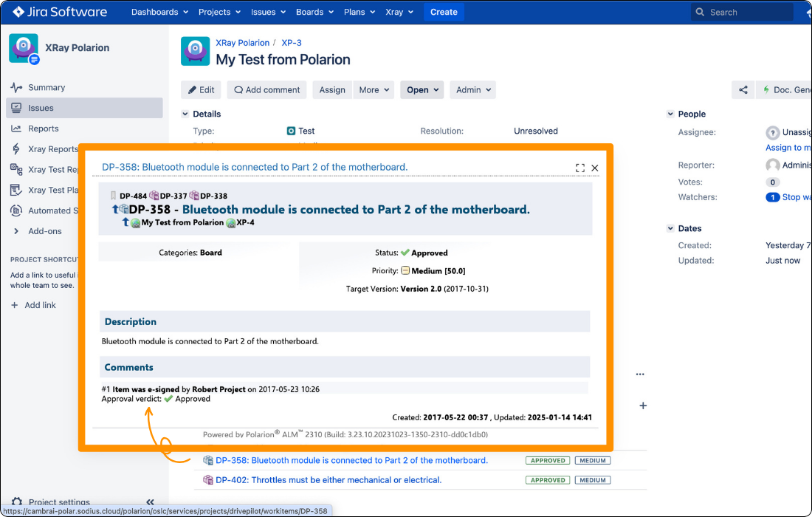The image size is (812, 517).
Task: Collapse the sidebar with double chevron
Action: point(150,502)
